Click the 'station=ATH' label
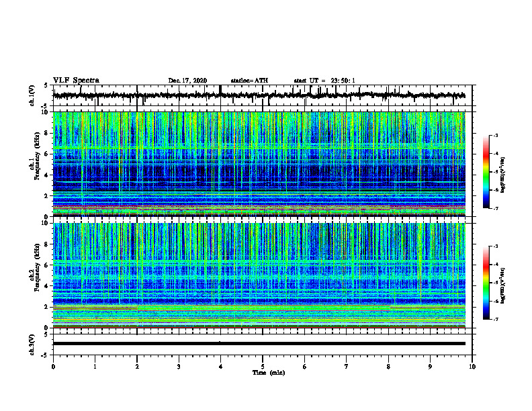The width and height of the screenshot is (532, 411). point(249,81)
